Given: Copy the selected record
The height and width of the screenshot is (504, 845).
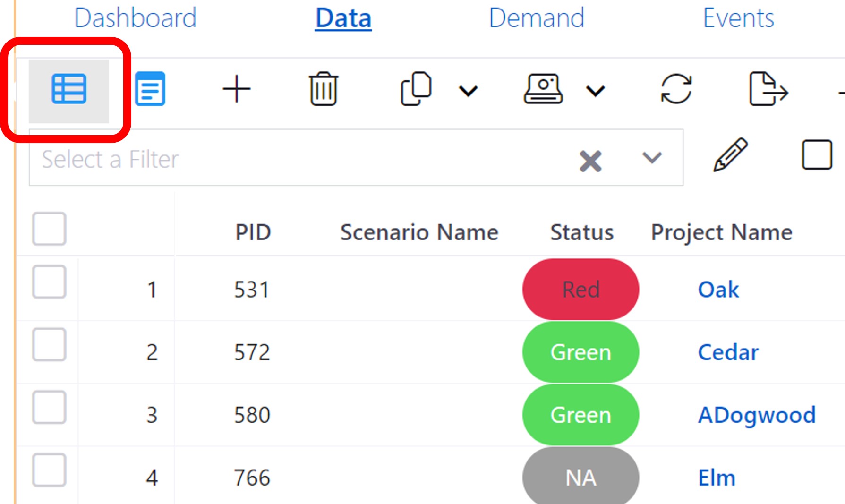Looking at the screenshot, I should pyautogui.click(x=416, y=89).
